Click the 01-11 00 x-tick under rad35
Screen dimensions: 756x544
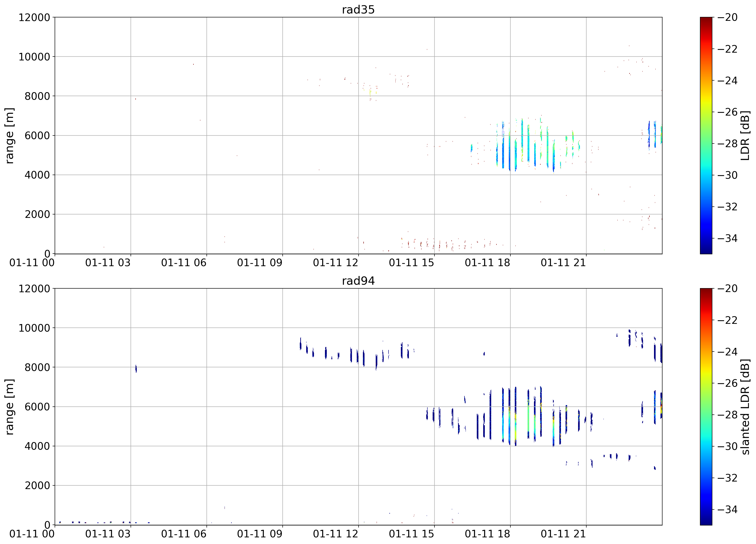32,263
